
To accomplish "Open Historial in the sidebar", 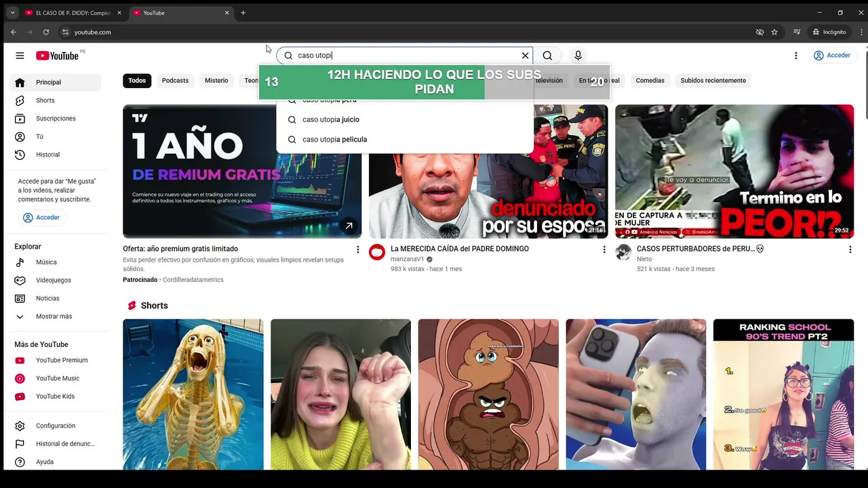I will point(56,155).
